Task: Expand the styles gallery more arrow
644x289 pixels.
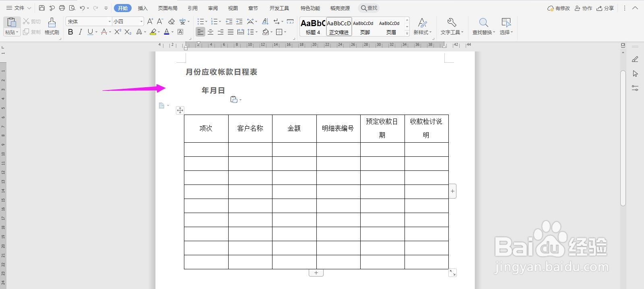Action: click(407, 33)
